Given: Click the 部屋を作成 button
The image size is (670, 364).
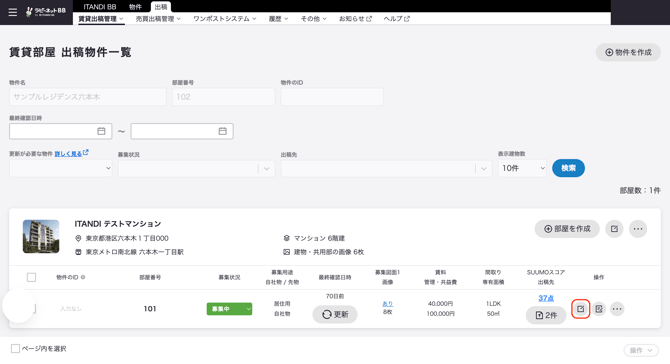Looking at the screenshot, I should point(567,229).
